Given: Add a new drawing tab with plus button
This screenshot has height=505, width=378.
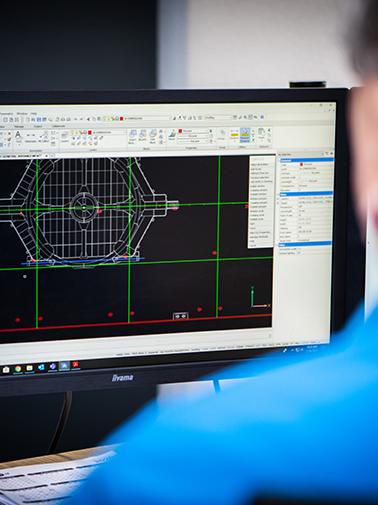Looking at the screenshot, I should (x=52, y=156).
